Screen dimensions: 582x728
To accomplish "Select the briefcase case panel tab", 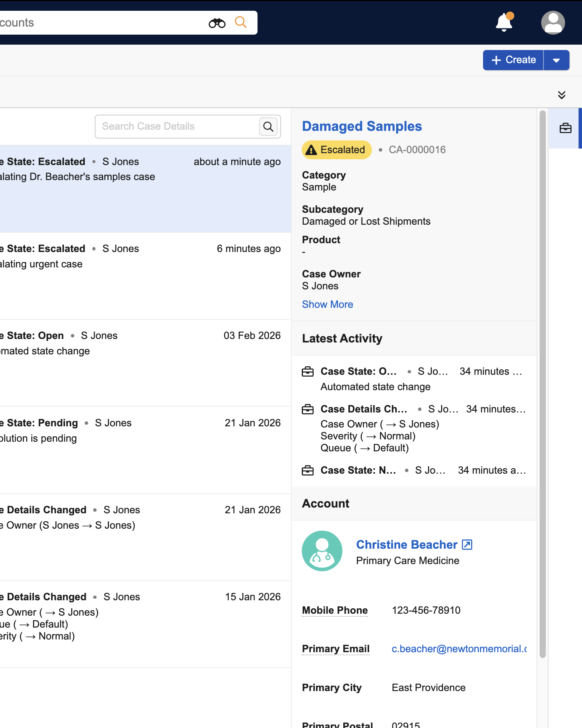I will (565, 128).
